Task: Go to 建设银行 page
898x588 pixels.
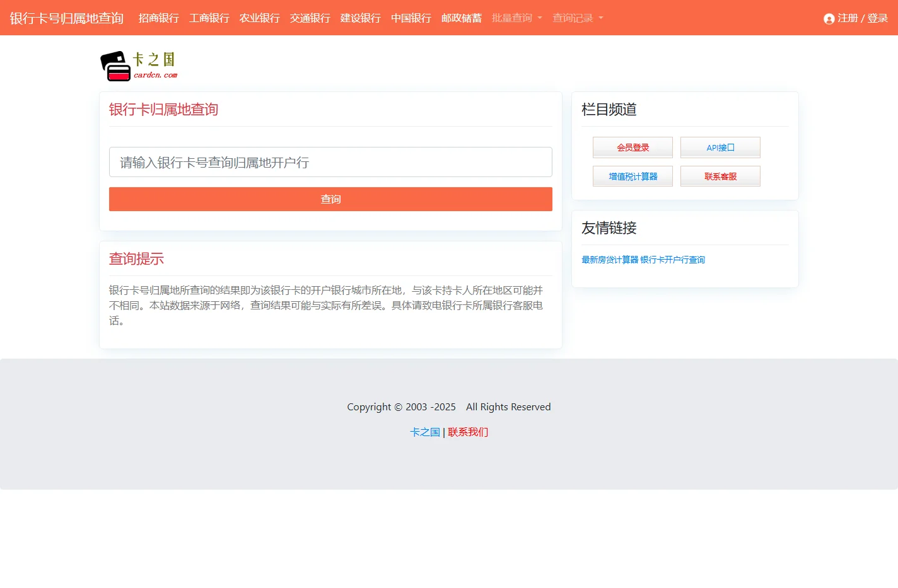Action: click(361, 18)
